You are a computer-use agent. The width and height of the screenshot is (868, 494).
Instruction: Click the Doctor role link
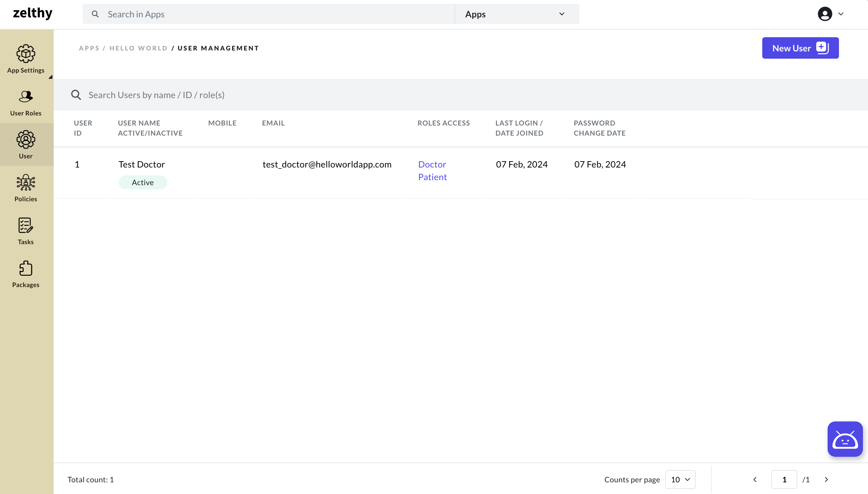432,164
